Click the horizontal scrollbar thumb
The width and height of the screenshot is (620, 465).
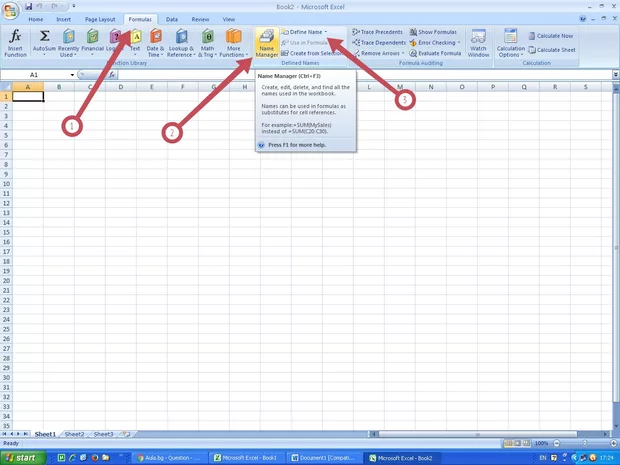tap(478, 434)
